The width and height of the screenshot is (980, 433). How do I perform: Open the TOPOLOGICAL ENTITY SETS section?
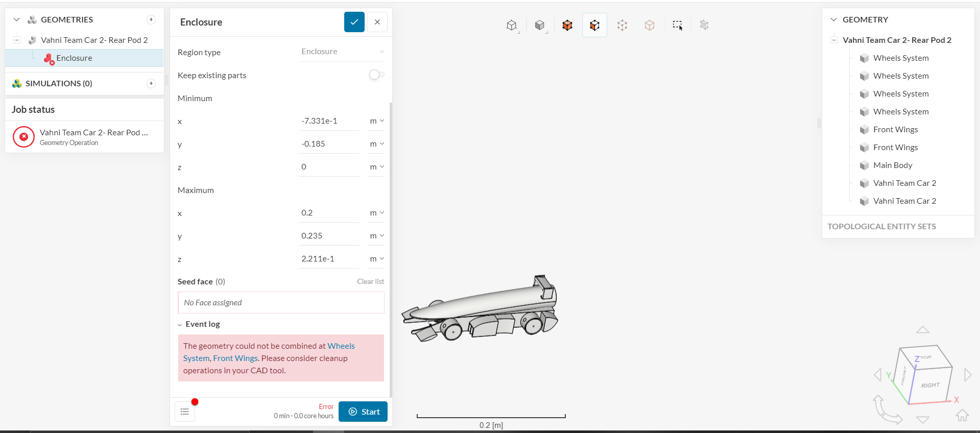[881, 227]
